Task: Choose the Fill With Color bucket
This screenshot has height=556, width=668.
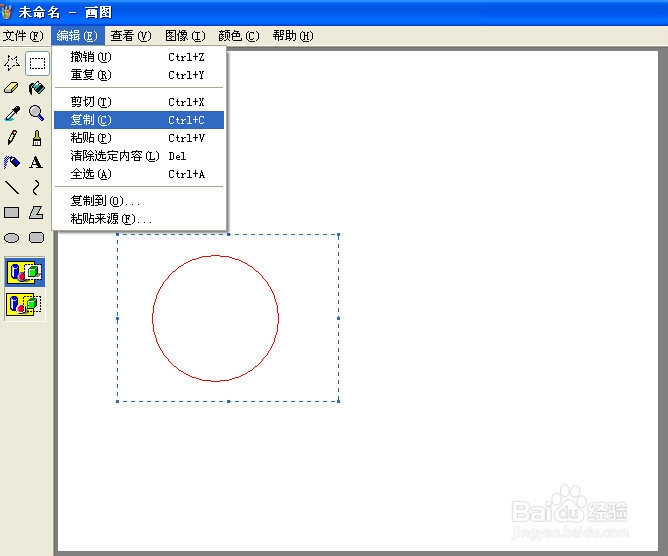Action: point(37,88)
